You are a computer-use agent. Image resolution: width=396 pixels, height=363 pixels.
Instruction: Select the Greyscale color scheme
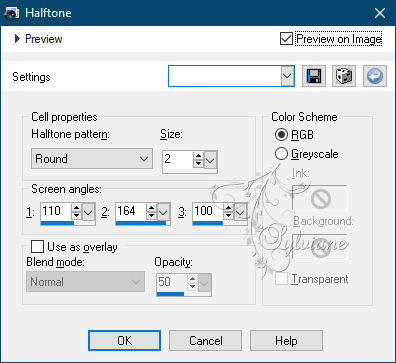pyautogui.click(x=281, y=154)
